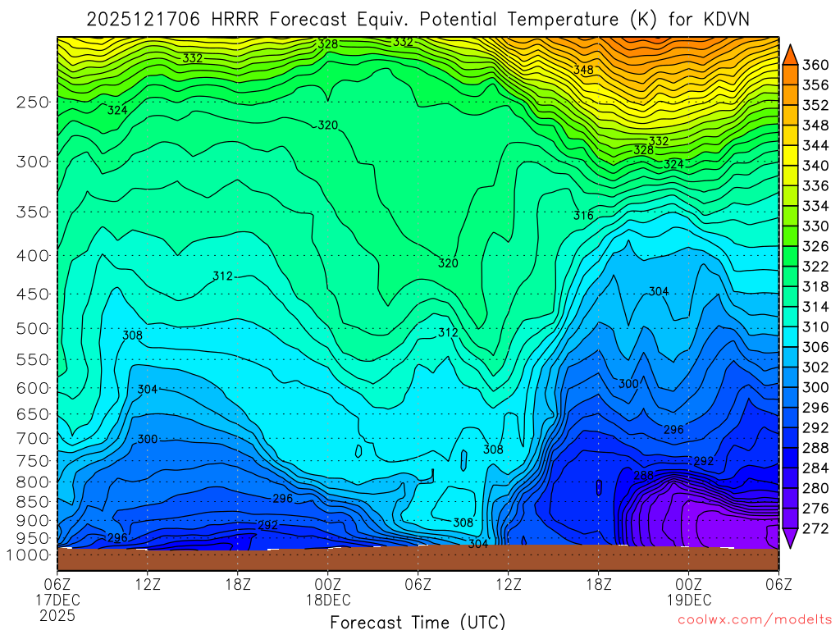Click the 00Z 18DEC time label

(328, 591)
